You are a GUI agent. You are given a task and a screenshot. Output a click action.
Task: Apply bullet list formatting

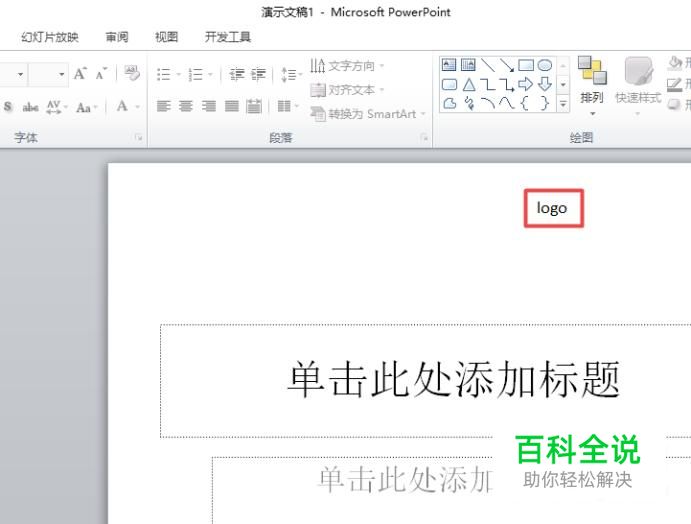[163, 74]
